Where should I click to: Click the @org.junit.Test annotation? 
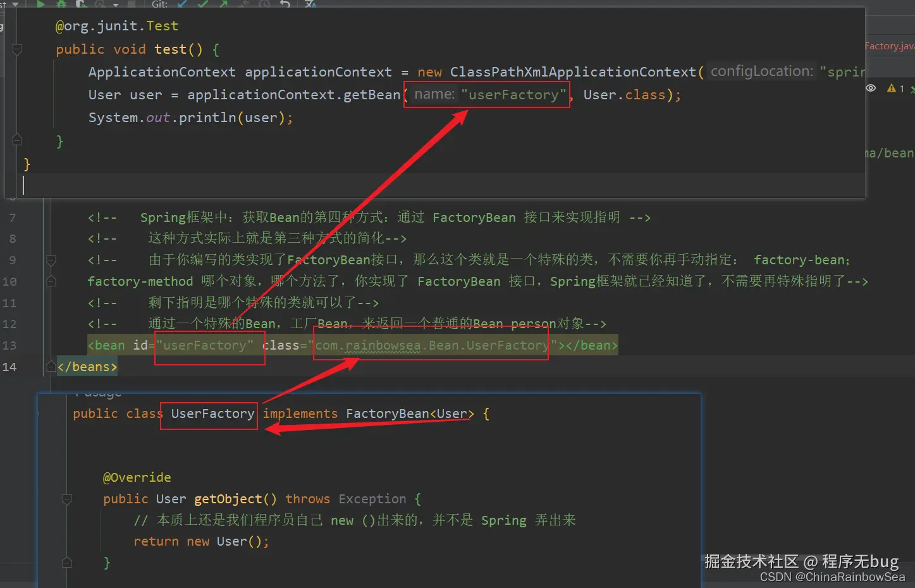(x=117, y=26)
